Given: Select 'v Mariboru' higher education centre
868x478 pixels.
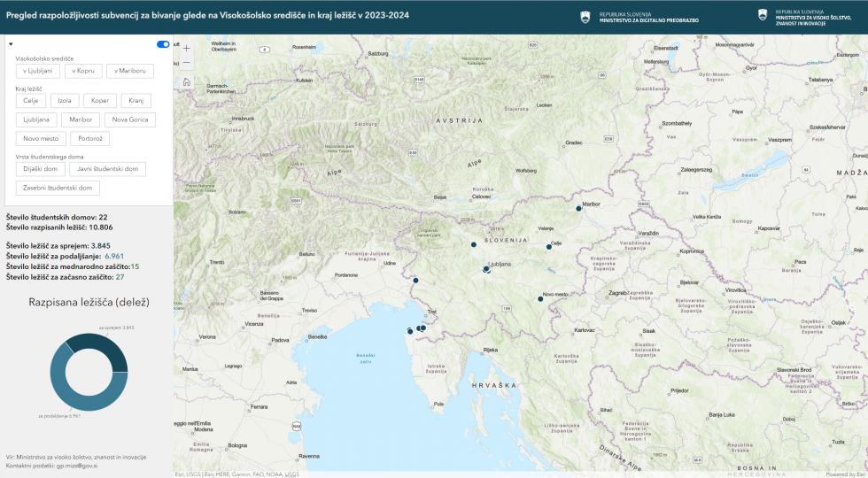Looking at the screenshot, I should pos(131,71).
